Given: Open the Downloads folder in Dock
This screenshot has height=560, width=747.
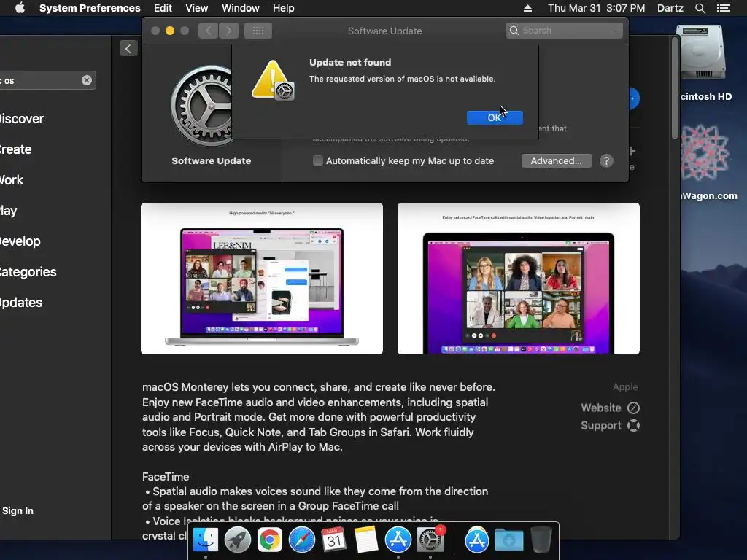Looking at the screenshot, I should tap(508, 540).
